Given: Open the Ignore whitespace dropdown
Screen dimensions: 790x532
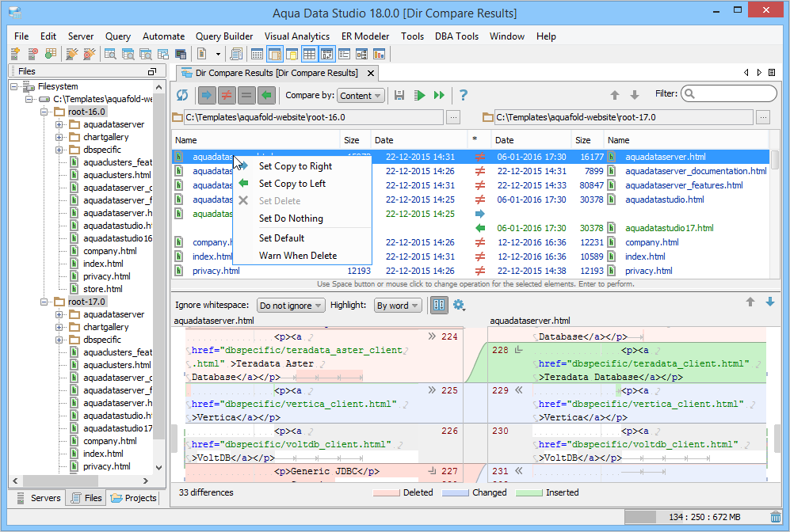Looking at the screenshot, I should coord(291,306).
